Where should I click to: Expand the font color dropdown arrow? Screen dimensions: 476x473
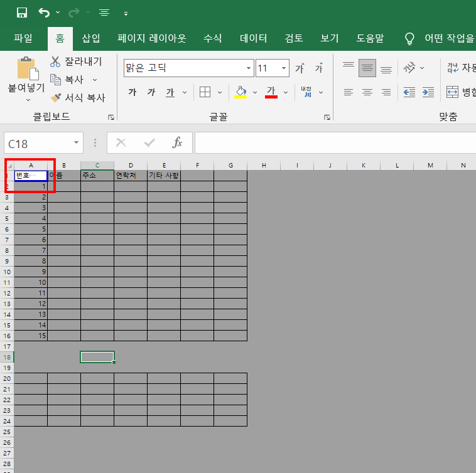coord(286,92)
